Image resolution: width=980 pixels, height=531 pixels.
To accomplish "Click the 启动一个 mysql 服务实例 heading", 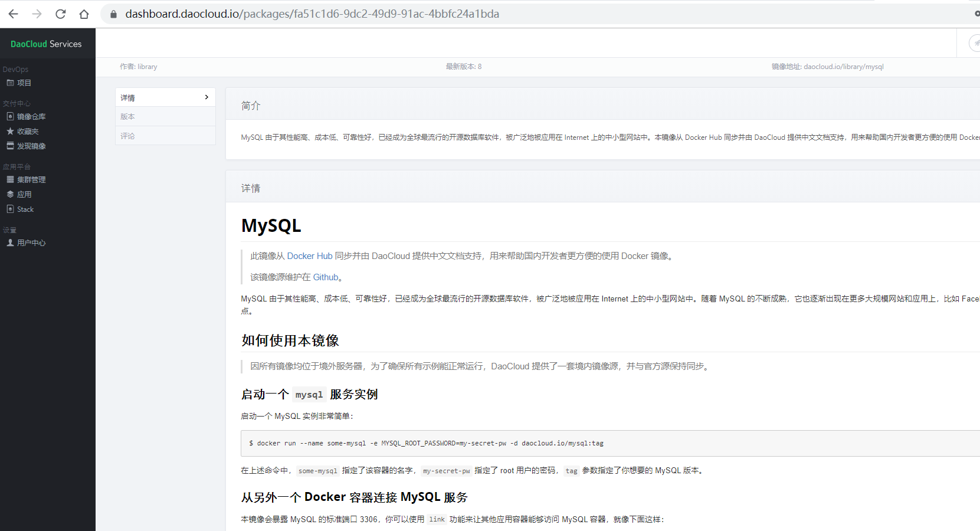I will pos(310,394).
